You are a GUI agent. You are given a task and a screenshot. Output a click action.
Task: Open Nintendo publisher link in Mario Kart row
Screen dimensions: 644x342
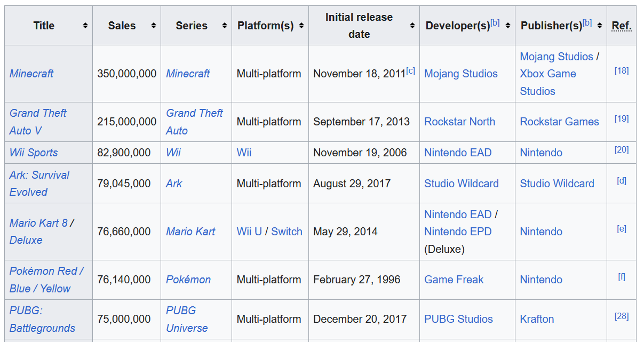click(x=541, y=232)
